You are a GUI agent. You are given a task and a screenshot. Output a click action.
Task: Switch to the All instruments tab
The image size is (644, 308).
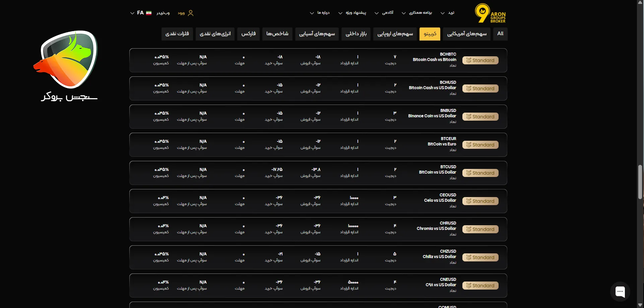pos(500,34)
